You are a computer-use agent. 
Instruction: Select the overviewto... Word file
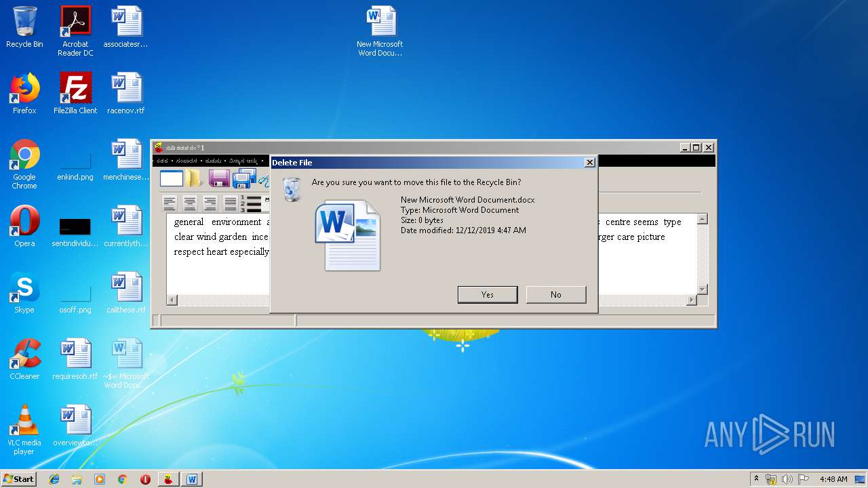click(x=75, y=426)
